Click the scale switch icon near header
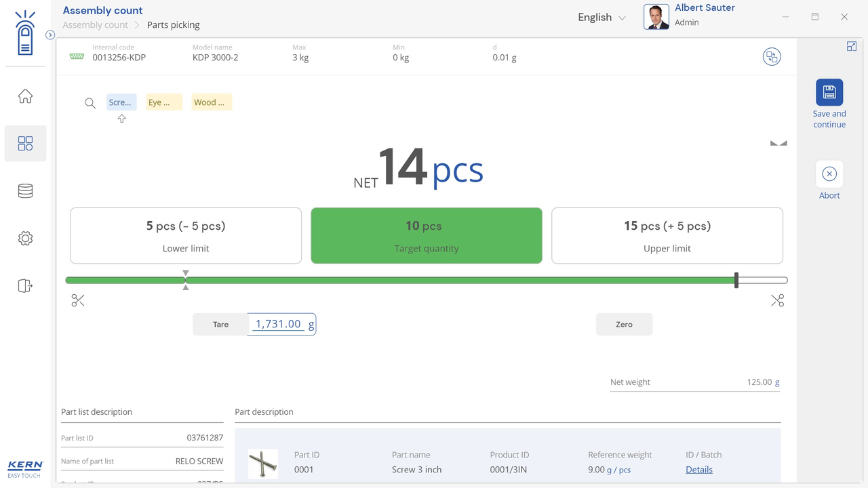Screen dimensions: 868x488 [x=771, y=57]
